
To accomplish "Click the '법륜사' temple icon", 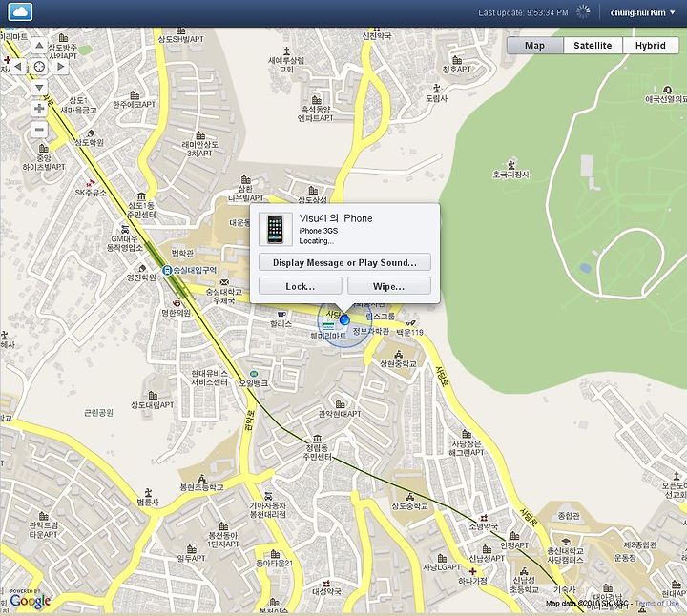I will [148, 492].
